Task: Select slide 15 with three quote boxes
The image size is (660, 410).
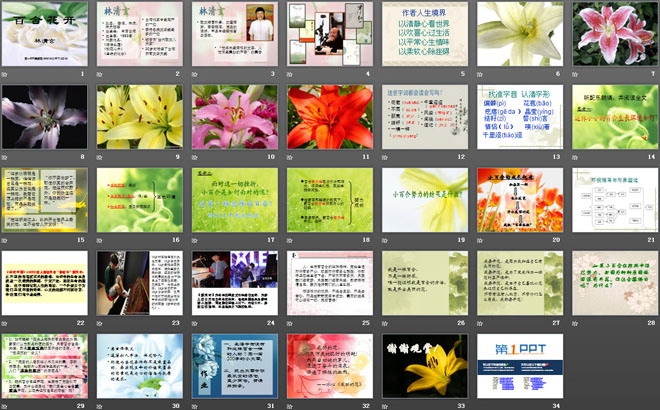Action: (x=45, y=200)
